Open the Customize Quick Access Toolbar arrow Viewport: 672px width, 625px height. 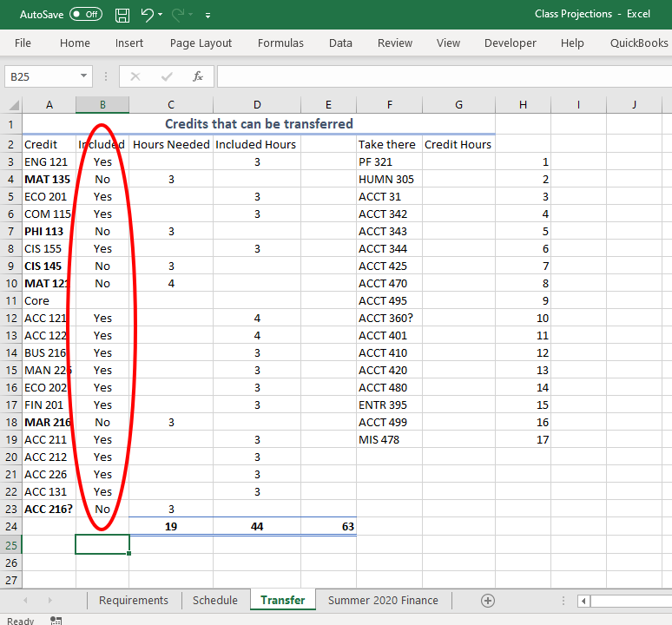coord(208,16)
